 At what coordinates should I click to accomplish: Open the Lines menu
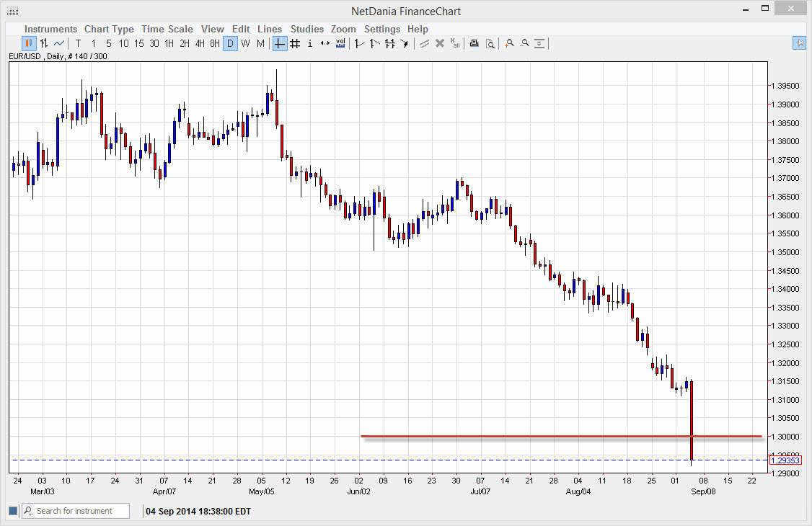[x=270, y=29]
